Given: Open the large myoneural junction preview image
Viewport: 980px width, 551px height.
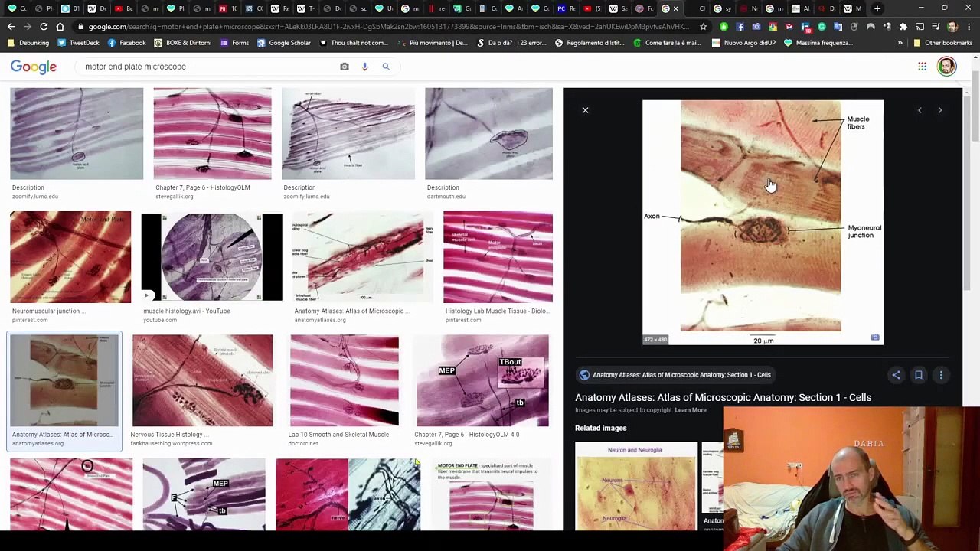Looking at the screenshot, I should coord(763,222).
